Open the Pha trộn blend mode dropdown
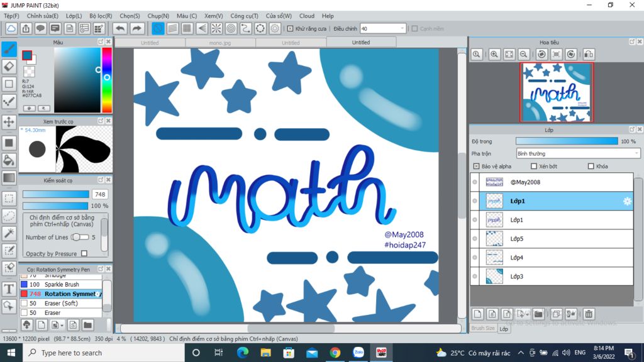 [x=578, y=153]
